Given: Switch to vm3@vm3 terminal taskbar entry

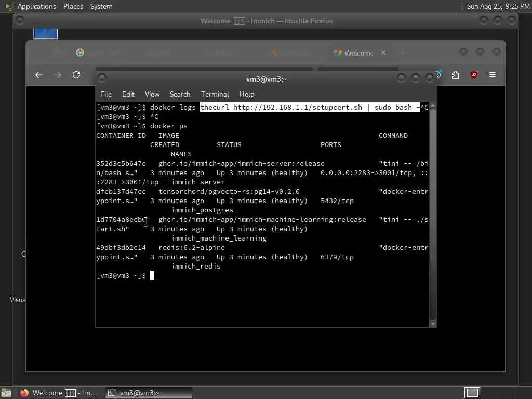Looking at the screenshot, I should click(149, 393).
